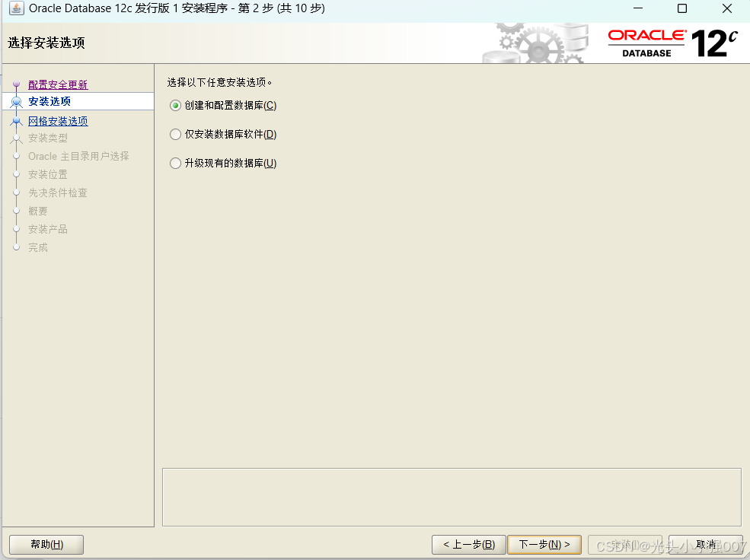
Task: Click the 上一步(B) button
Action: (468, 544)
